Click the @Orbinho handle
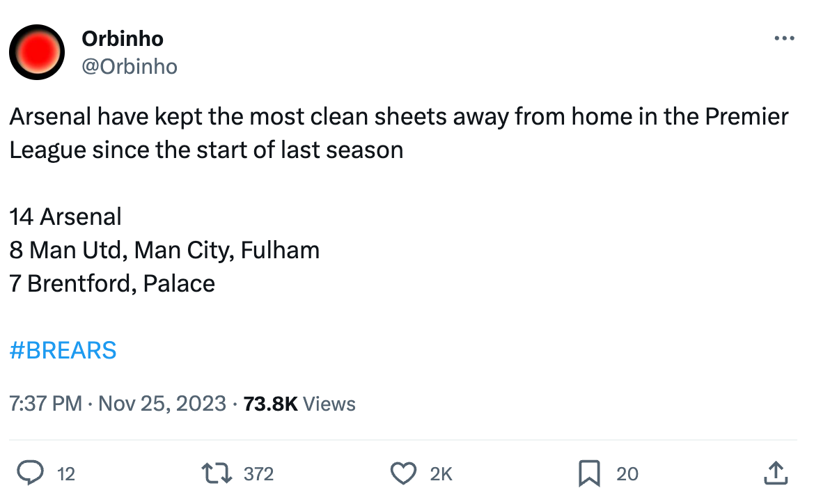The height and width of the screenshot is (504, 814). (130, 66)
